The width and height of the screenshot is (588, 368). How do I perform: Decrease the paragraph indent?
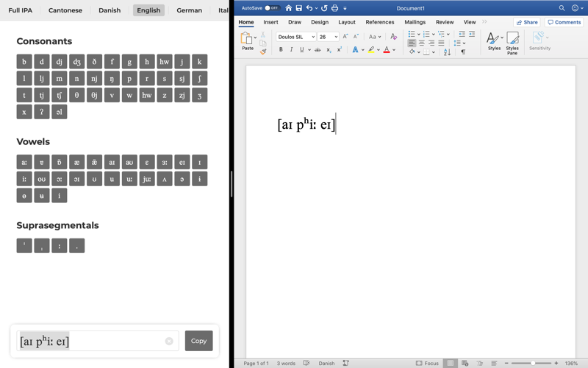point(462,34)
